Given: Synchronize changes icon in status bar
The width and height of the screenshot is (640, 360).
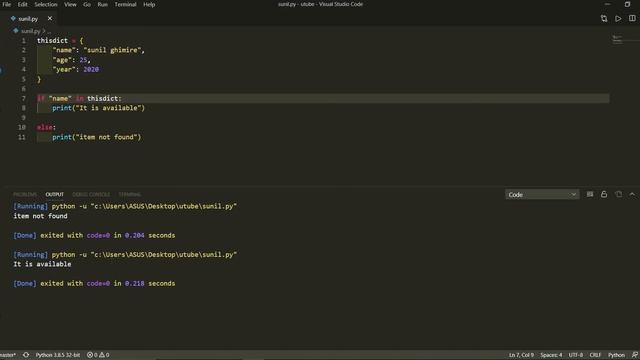Looking at the screenshot, I should click(26, 355).
